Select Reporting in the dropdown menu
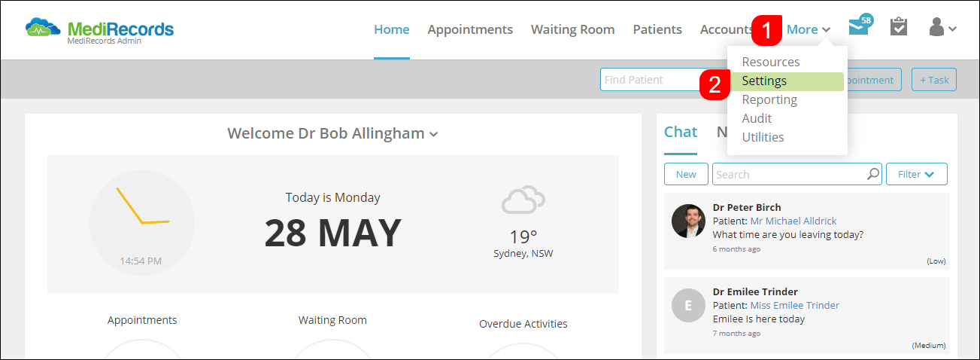The height and width of the screenshot is (360, 980). [769, 99]
